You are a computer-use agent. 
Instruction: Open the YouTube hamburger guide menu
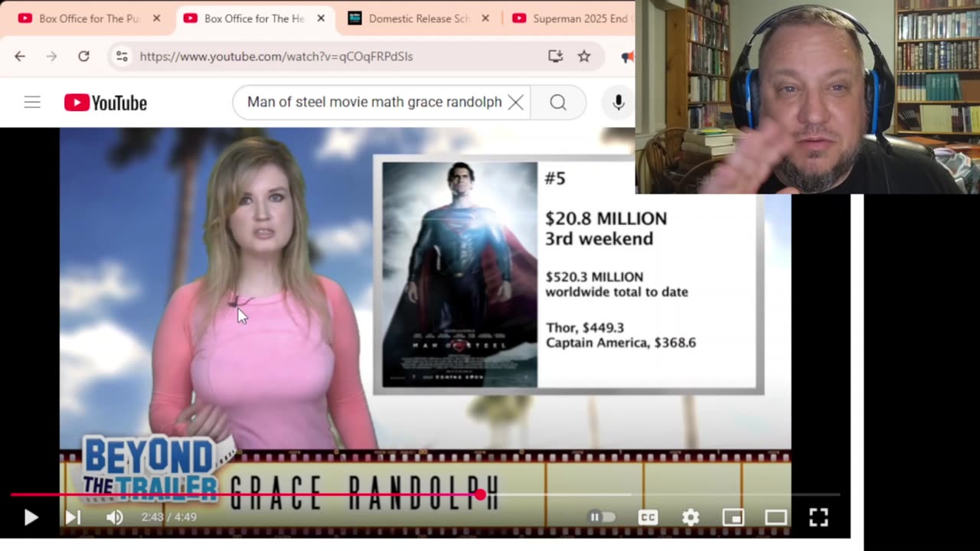(32, 103)
